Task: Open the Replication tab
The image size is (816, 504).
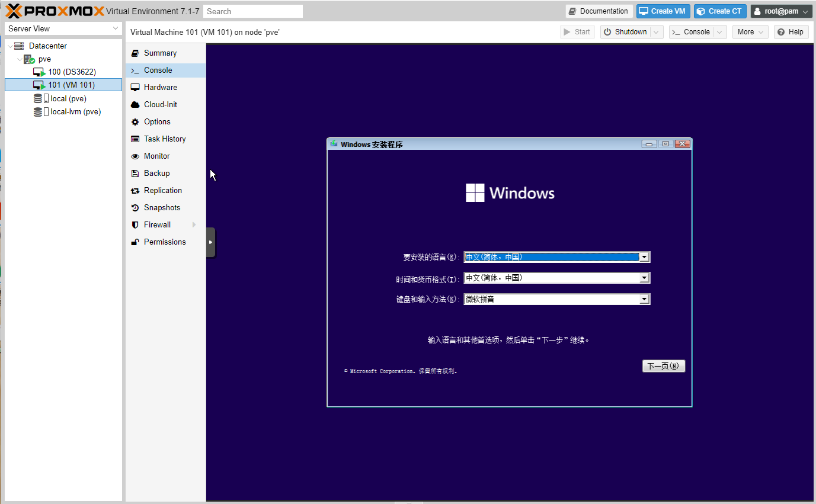Action: [x=166, y=190]
